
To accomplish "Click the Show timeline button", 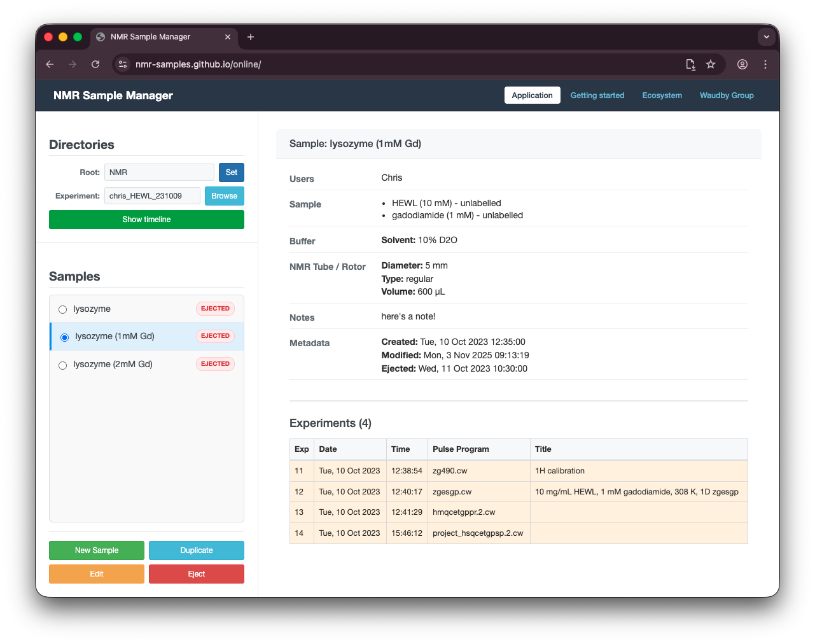I will 146,219.
